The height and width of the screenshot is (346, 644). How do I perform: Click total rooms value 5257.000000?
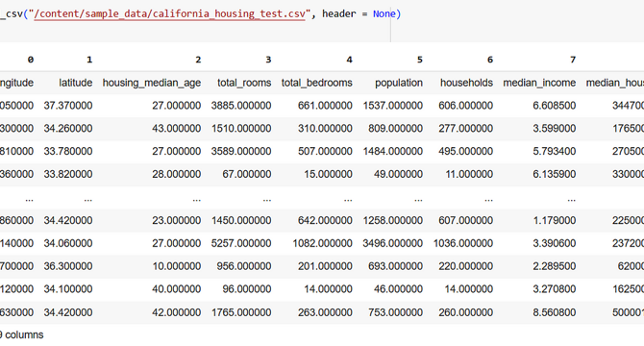pyautogui.click(x=241, y=243)
